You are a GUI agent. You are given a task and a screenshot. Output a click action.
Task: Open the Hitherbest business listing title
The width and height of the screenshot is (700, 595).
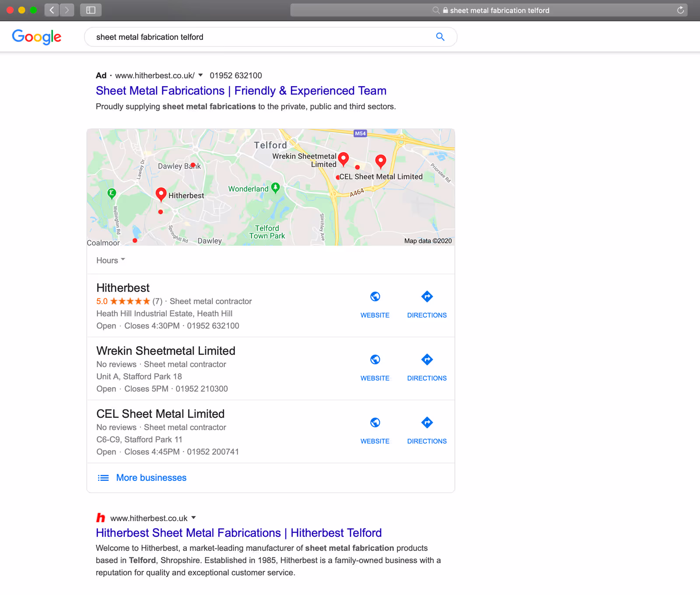coord(123,288)
